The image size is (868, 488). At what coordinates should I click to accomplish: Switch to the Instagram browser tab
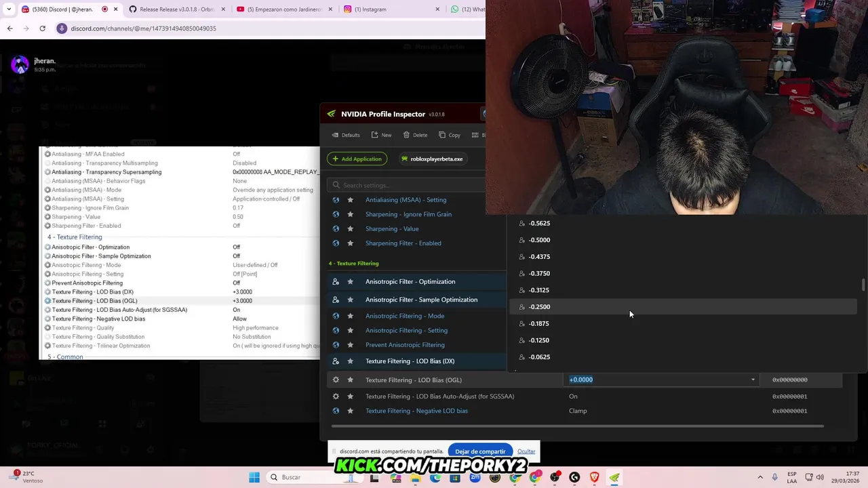[x=391, y=9]
